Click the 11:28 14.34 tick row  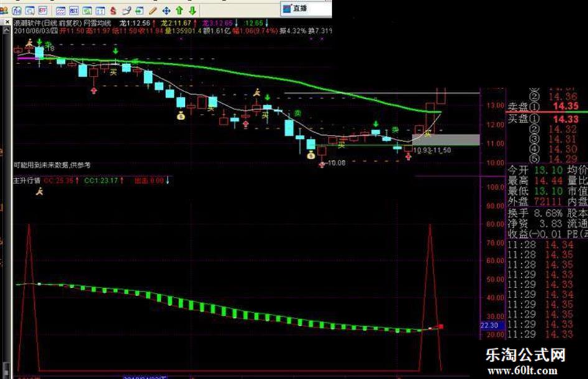[540, 245]
